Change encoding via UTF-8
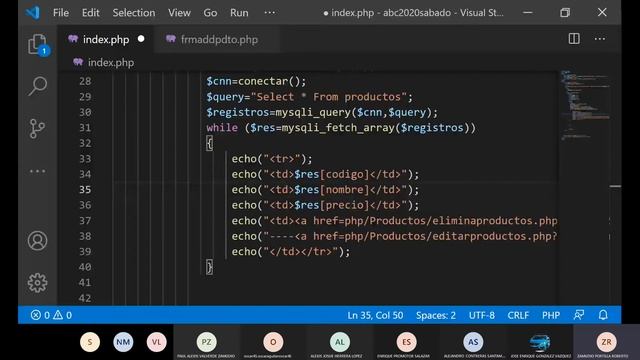 [482, 315]
